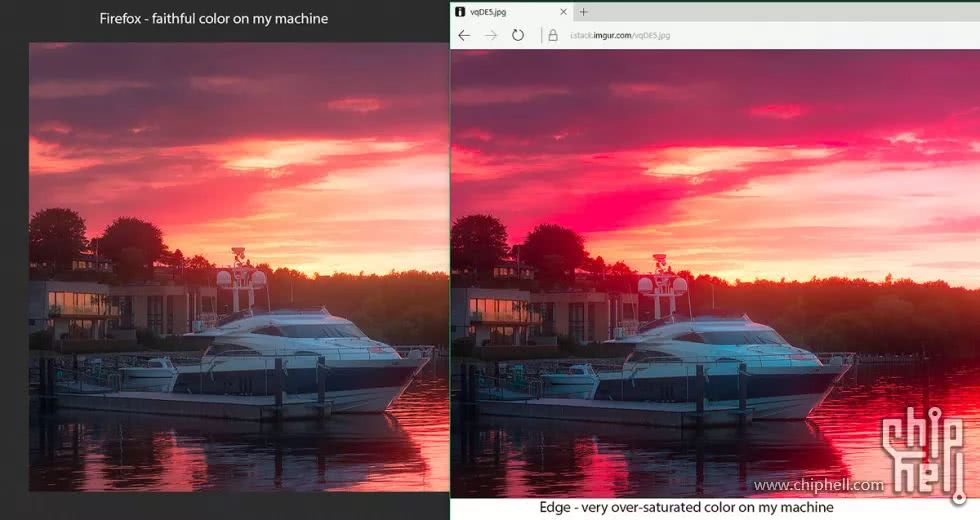Click the forward arrow in Edge
The image size is (980, 520).
pos(491,35)
